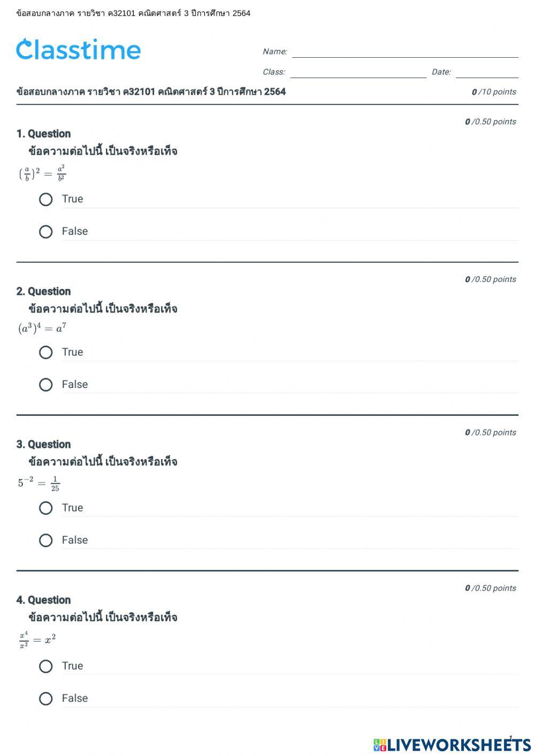Select True for Question 4
535x756 pixels.
(x=46, y=667)
